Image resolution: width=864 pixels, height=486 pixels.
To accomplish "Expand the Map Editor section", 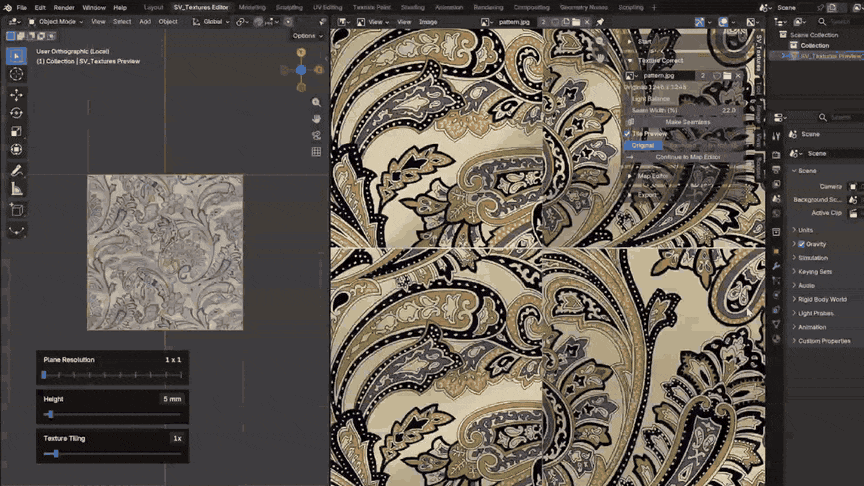I will (652, 176).
